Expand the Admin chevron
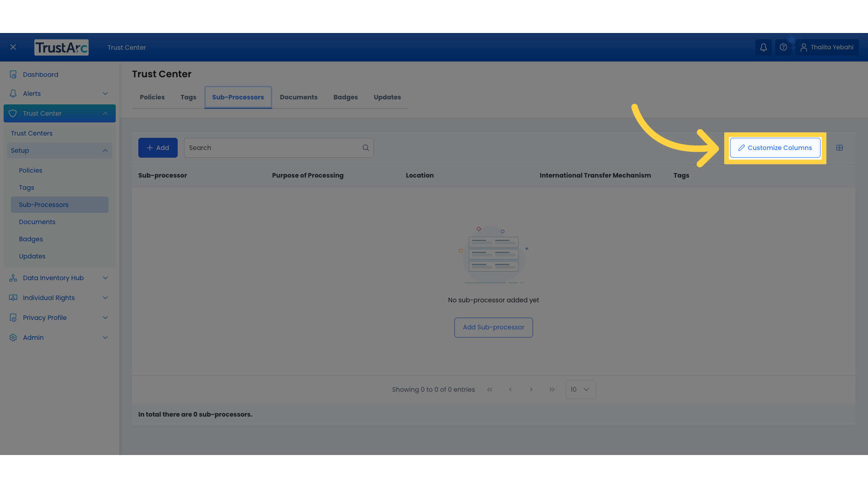868x488 pixels. (105, 338)
